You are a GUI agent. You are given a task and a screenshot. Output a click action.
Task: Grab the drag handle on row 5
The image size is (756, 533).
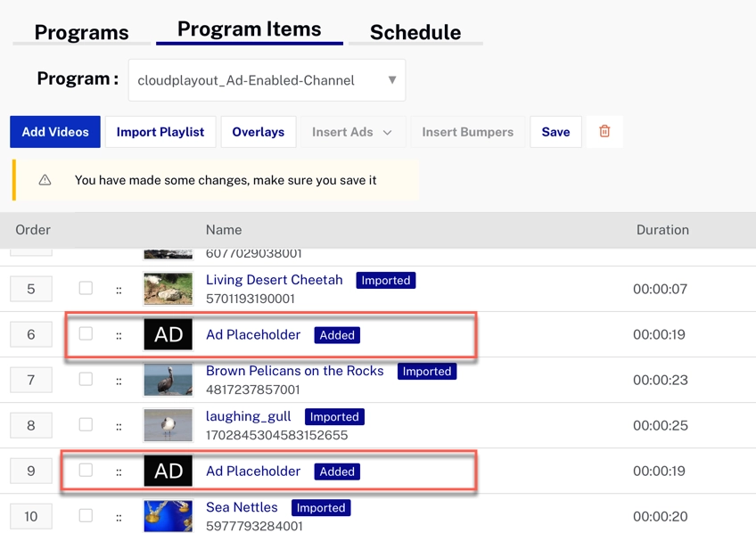click(x=119, y=290)
